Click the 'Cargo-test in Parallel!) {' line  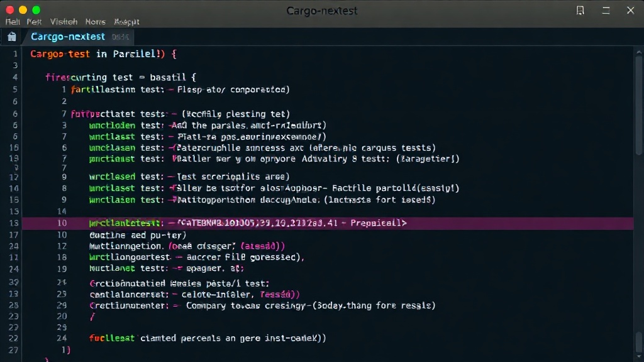(104, 54)
